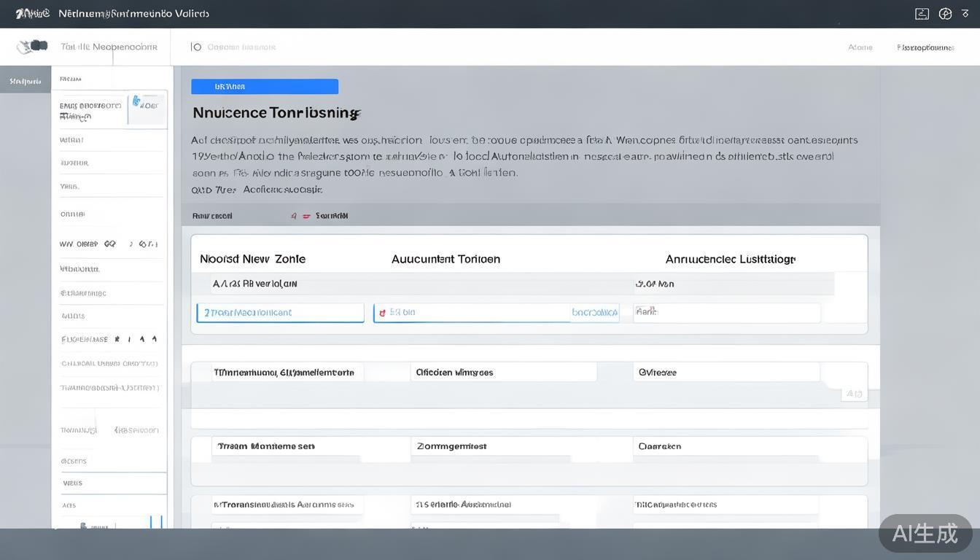Click the small badge right of the Overview row
Image resolution: width=980 pixels, height=560 pixels.
click(853, 394)
